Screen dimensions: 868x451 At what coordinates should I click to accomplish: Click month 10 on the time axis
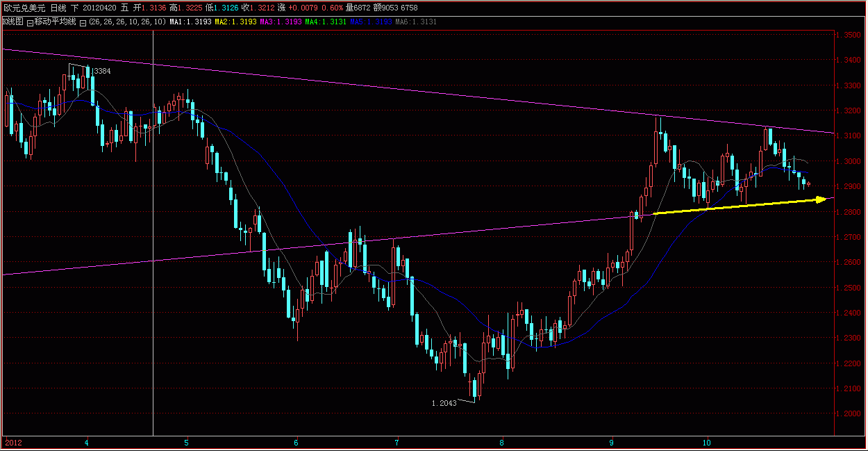tap(706, 442)
